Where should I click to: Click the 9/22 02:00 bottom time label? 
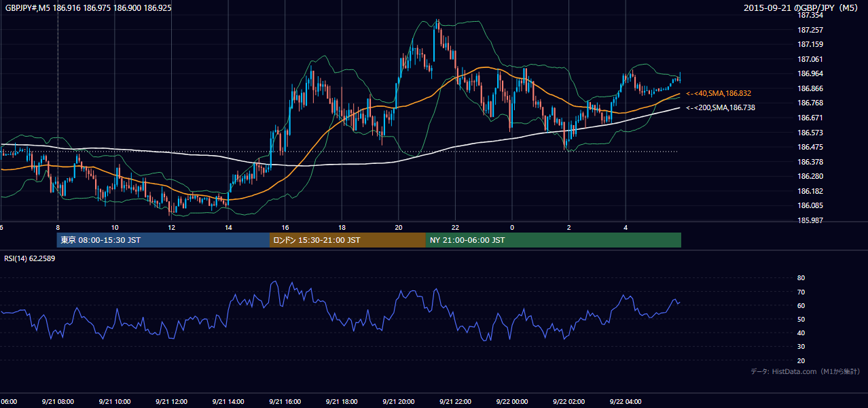coord(568,402)
